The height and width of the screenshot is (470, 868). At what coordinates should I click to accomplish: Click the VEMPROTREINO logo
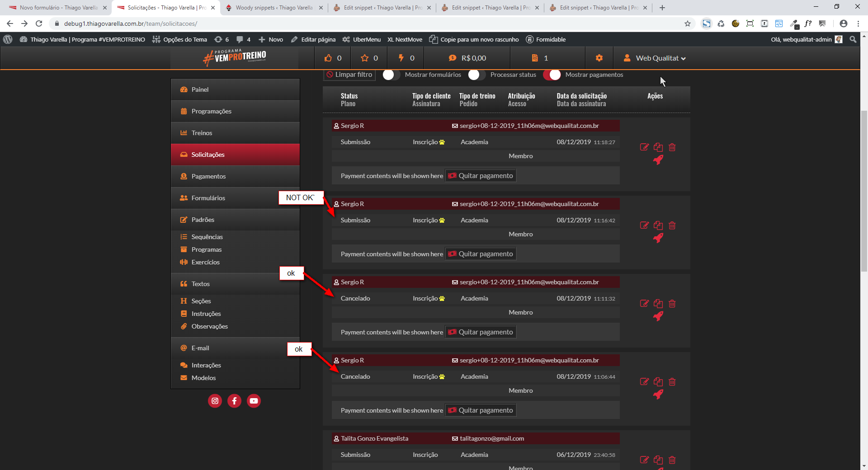click(235, 58)
